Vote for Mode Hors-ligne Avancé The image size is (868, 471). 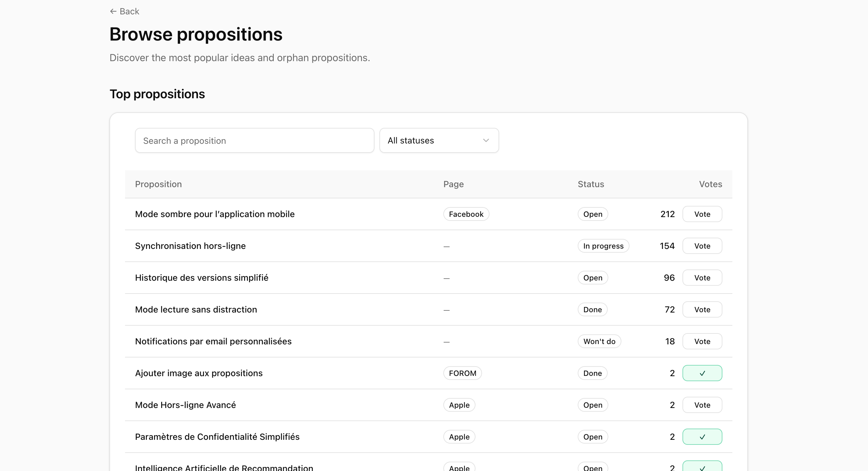pos(702,405)
